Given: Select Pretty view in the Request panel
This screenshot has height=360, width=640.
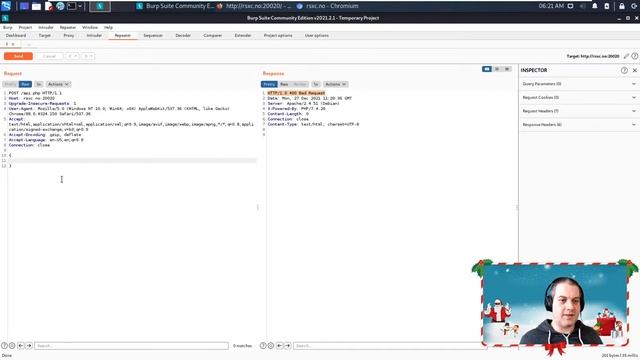Looking at the screenshot, I should click(x=11, y=84).
